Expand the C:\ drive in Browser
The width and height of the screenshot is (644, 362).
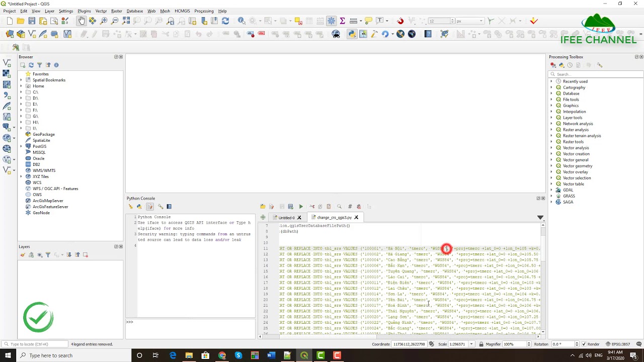(x=21, y=92)
